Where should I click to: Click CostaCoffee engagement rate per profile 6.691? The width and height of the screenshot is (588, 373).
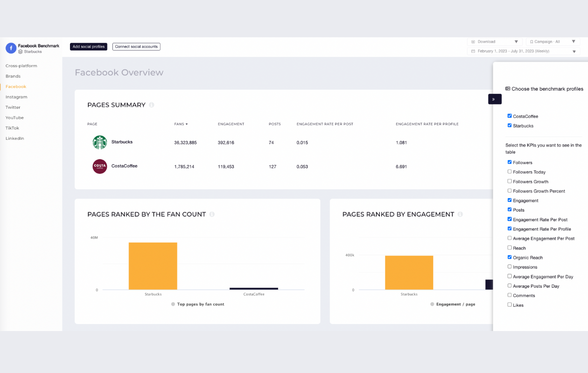coord(401,166)
